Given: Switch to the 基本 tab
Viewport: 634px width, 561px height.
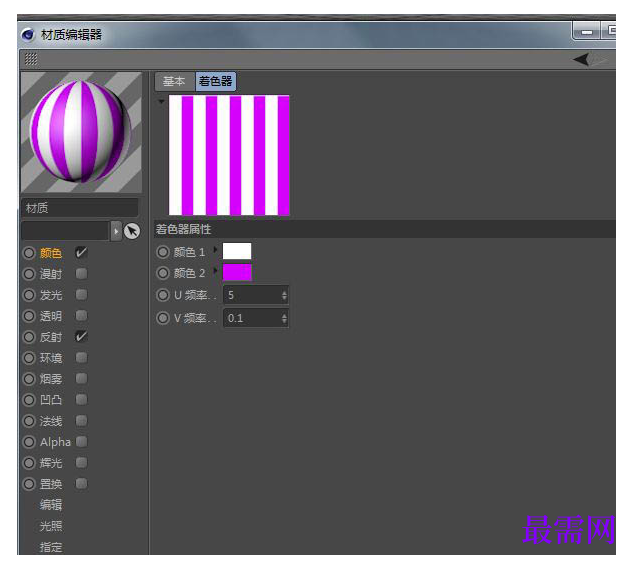Looking at the screenshot, I should 174,82.
